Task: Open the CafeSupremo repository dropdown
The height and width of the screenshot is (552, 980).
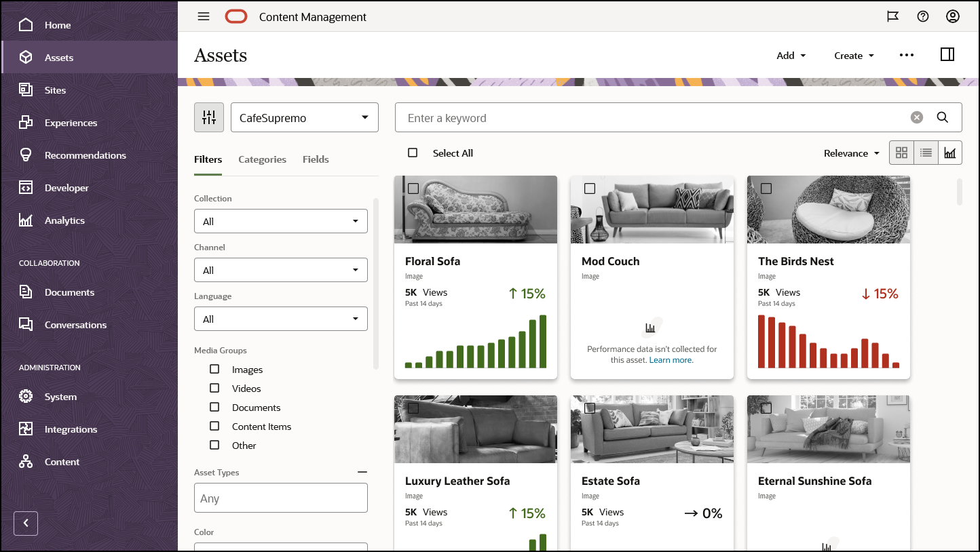Action: click(305, 117)
